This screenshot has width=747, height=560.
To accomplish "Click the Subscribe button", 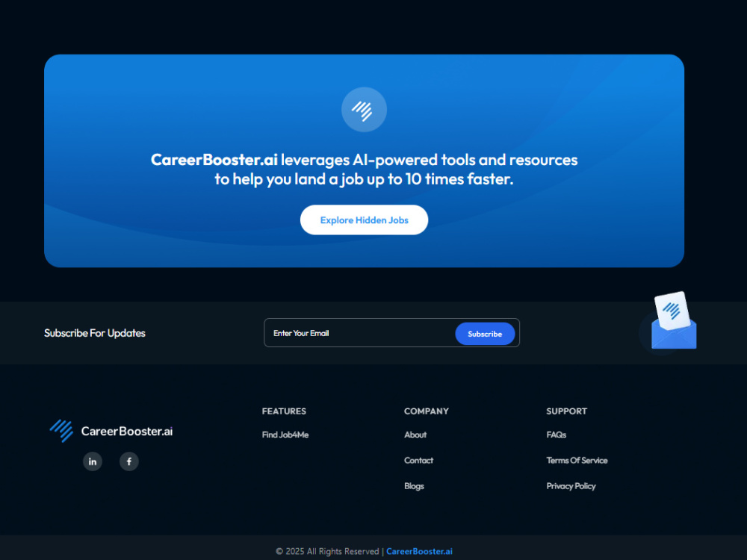I will 485,334.
